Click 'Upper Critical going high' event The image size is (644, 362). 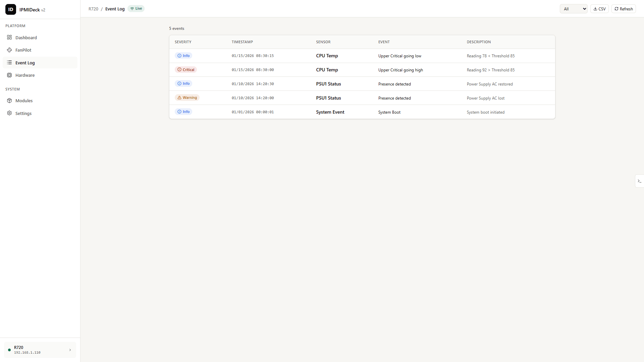click(x=400, y=70)
